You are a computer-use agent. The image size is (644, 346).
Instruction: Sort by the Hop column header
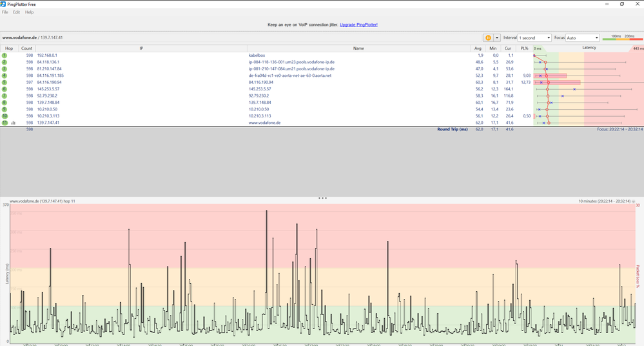click(x=9, y=48)
